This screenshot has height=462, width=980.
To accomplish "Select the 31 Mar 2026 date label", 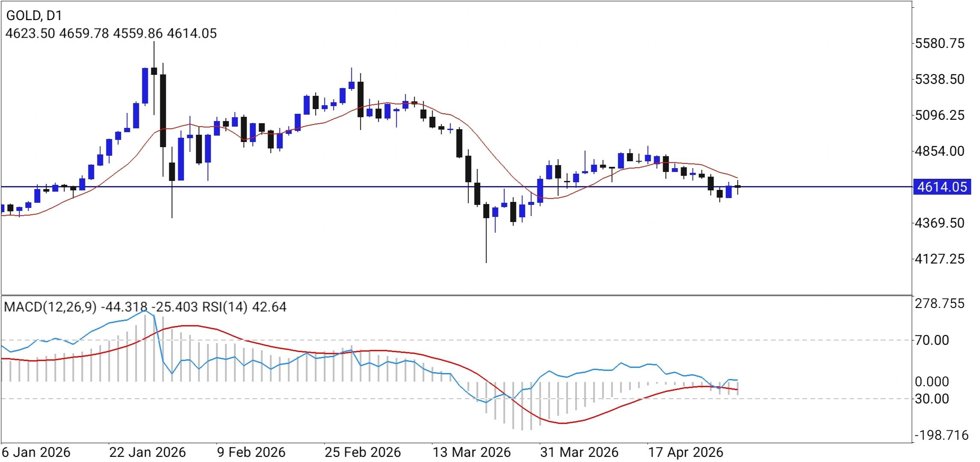I will click(579, 452).
